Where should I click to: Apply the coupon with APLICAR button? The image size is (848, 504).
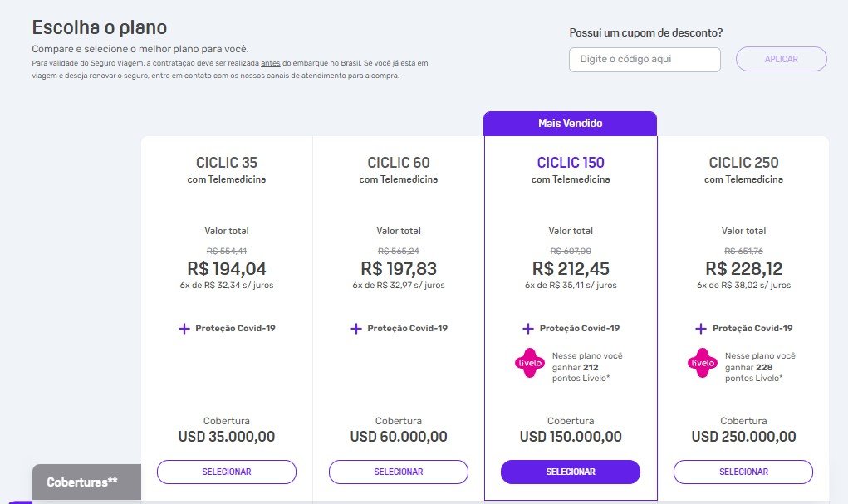tap(782, 59)
